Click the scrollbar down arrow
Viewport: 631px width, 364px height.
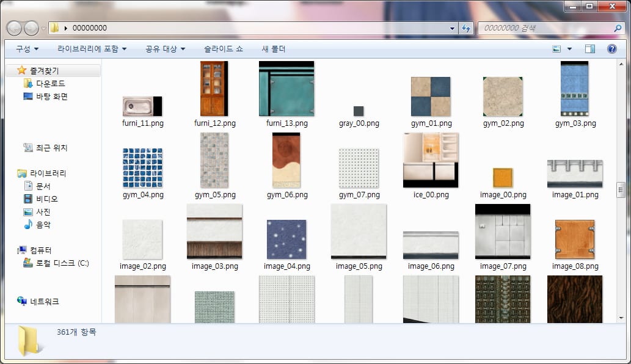(x=621, y=318)
